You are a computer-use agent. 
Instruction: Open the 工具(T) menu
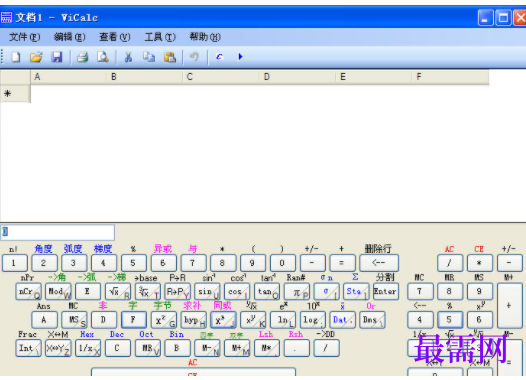point(160,37)
